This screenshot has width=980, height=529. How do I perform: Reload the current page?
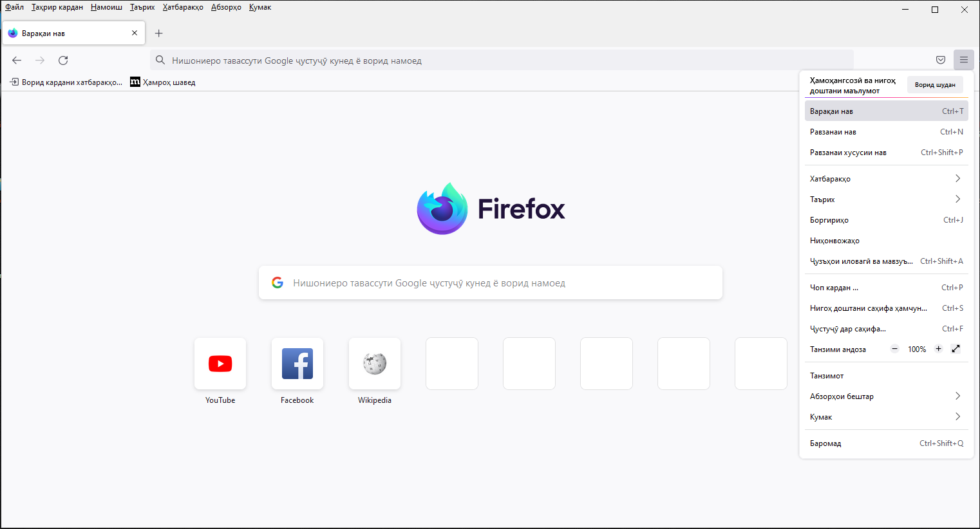point(63,60)
